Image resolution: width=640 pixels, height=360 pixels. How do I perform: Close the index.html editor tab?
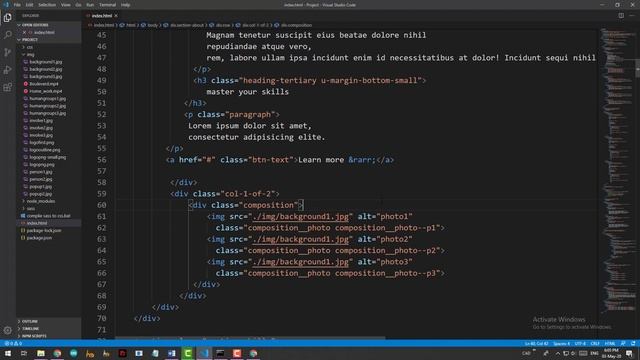coord(116,16)
